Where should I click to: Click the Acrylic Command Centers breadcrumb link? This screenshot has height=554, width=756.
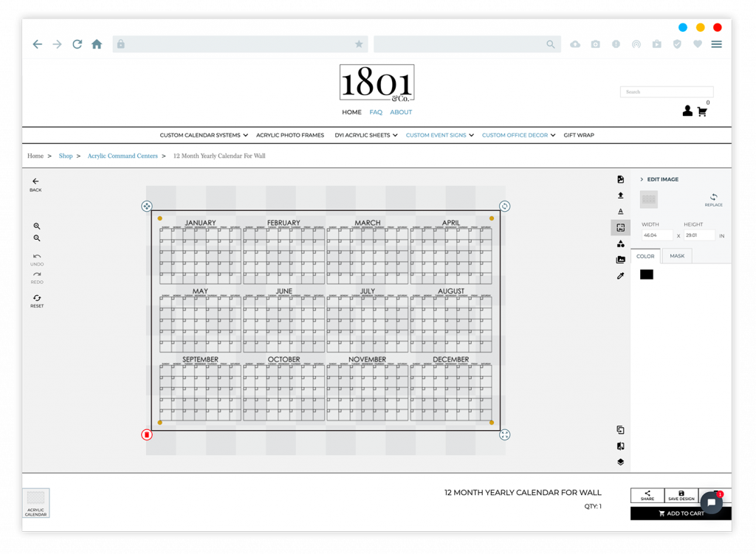pyautogui.click(x=123, y=156)
